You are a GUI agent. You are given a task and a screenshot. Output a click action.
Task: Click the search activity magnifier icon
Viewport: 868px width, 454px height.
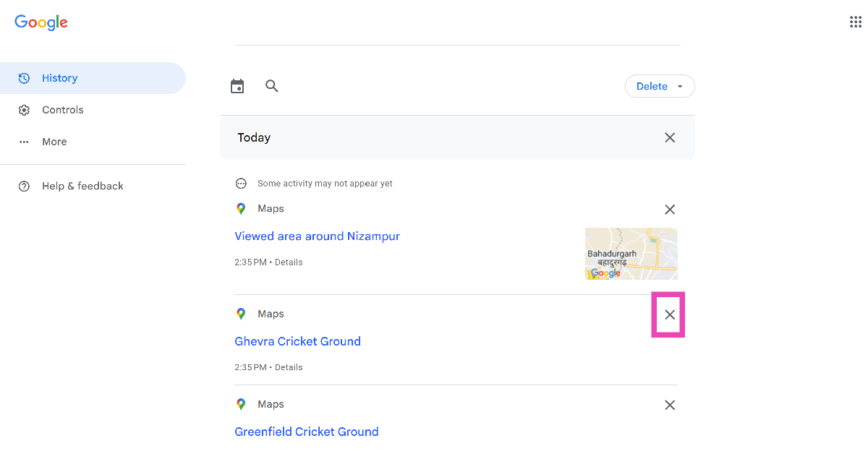point(272,86)
